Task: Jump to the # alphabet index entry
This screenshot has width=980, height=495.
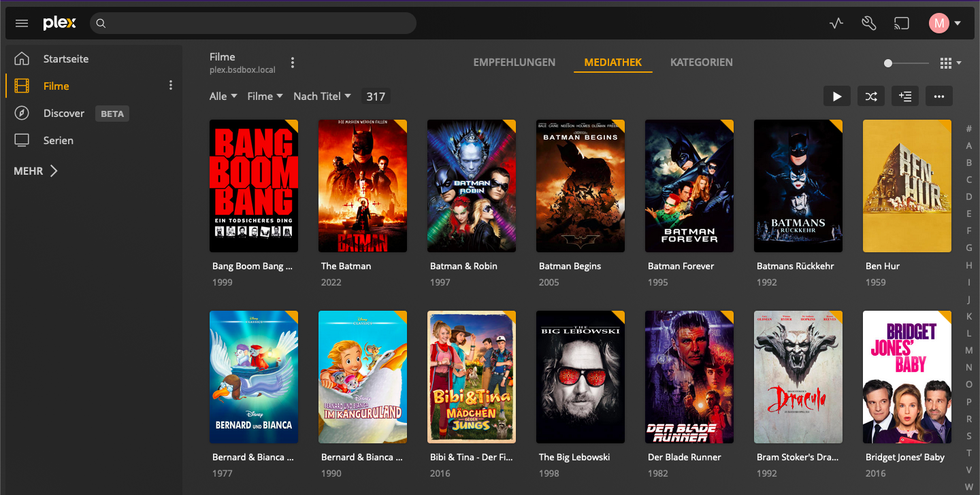Action: 969,129
